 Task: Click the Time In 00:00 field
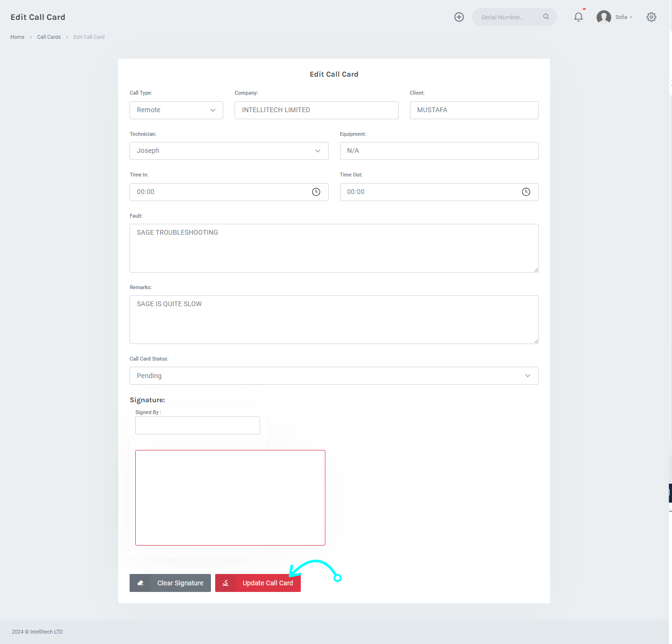(x=229, y=192)
